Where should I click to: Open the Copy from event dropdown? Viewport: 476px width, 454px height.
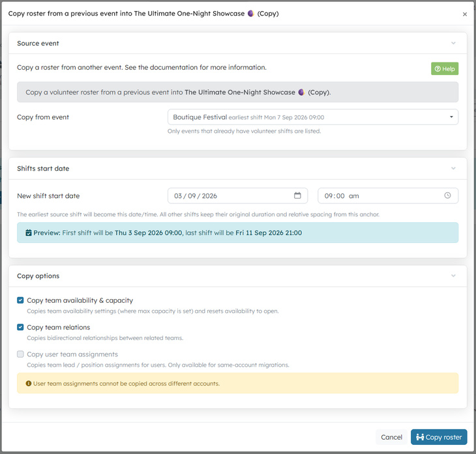point(313,117)
